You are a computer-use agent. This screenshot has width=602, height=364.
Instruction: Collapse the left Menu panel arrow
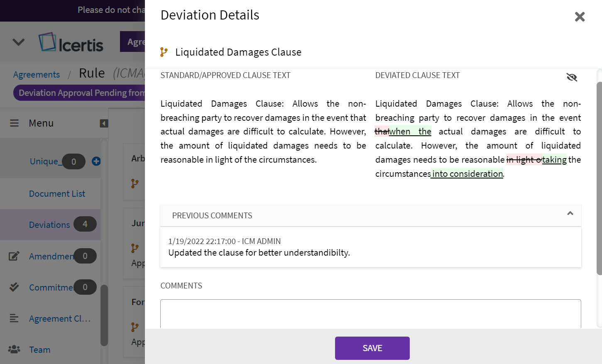(104, 123)
